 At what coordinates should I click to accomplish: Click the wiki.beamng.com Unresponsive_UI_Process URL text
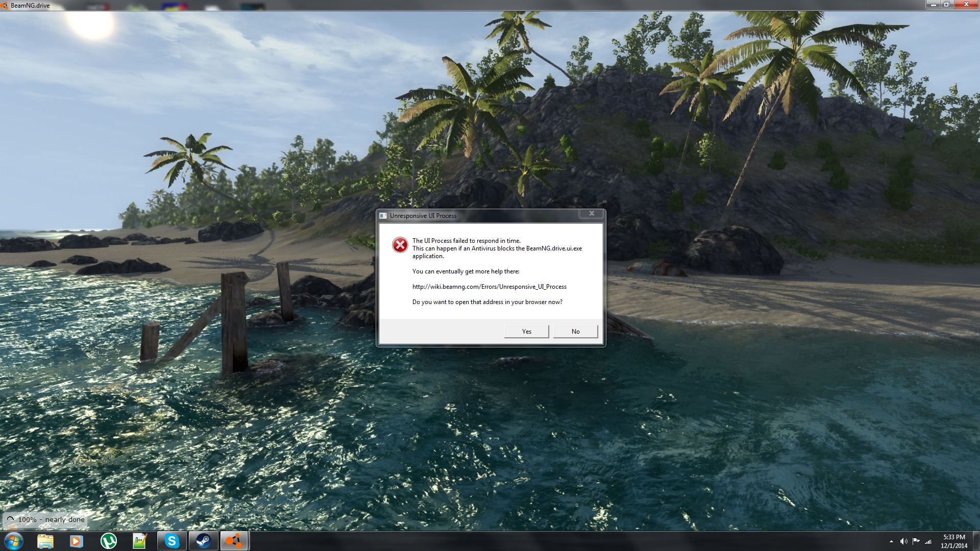[x=489, y=287]
